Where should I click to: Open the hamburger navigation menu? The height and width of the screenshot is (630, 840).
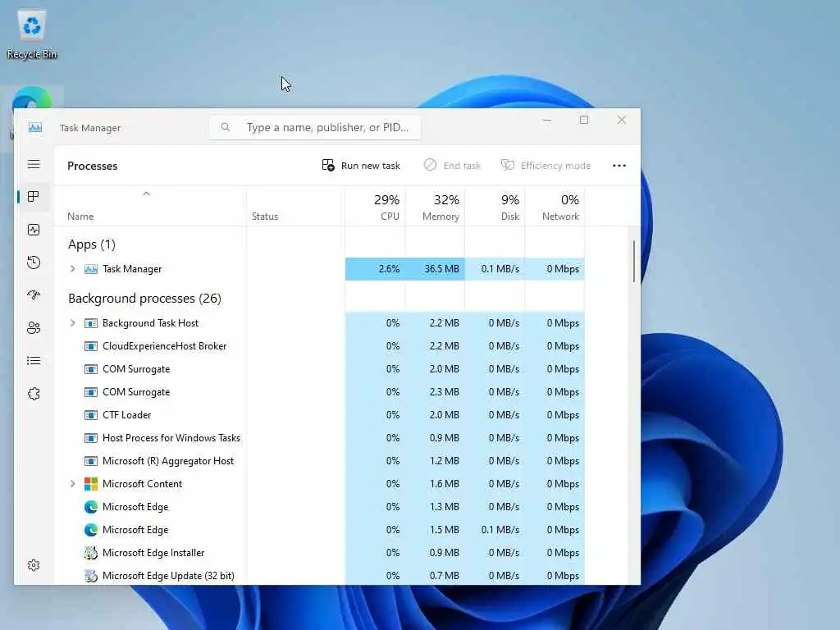point(34,164)
